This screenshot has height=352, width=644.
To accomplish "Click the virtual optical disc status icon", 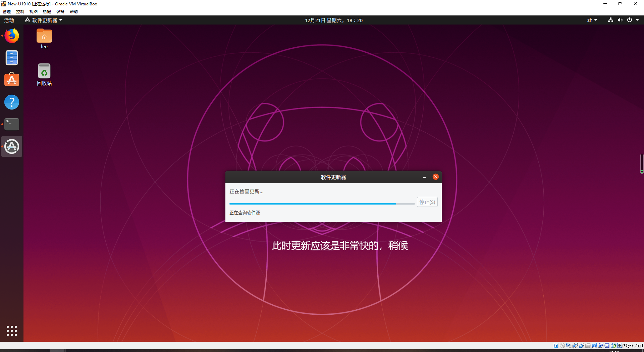I will pos(562,345).
